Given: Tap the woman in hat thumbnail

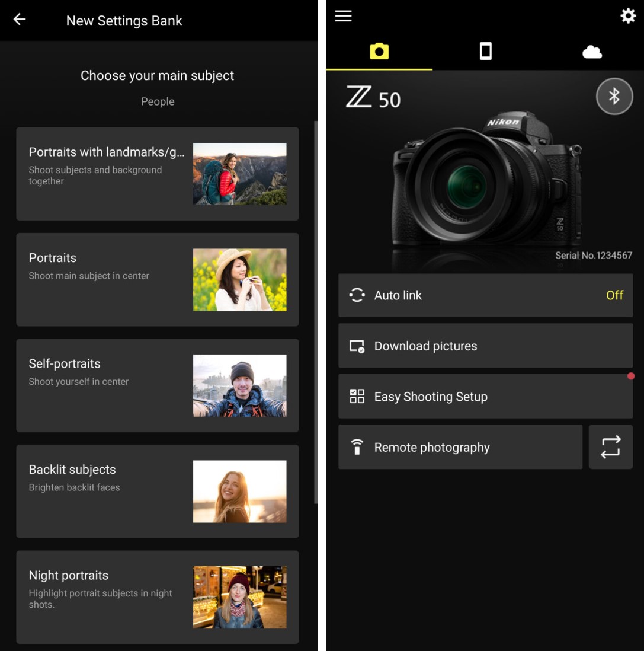Looking at the screenshot, I should (x=239, y=279).
